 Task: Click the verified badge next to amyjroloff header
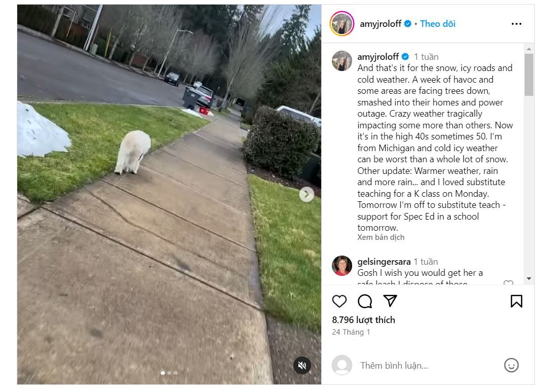pos(407,24)
